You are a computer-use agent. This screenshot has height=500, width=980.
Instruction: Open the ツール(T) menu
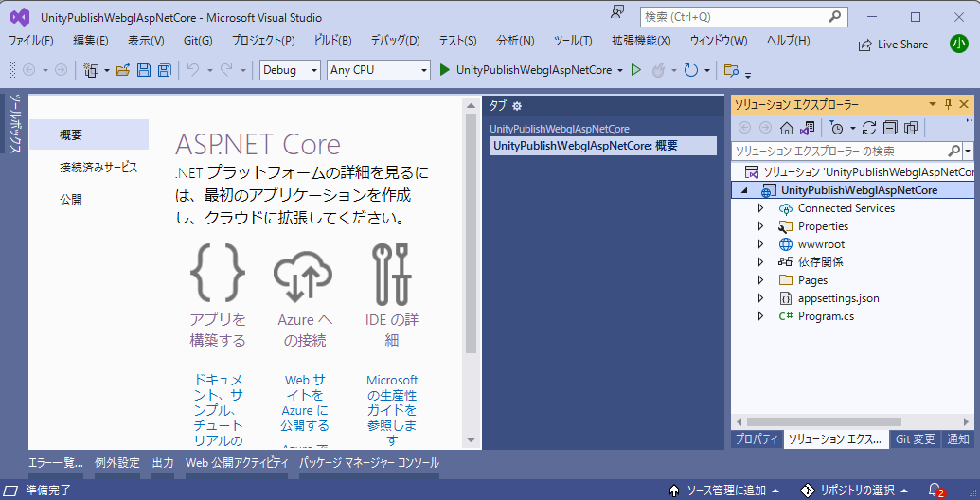tap(573, 41)
